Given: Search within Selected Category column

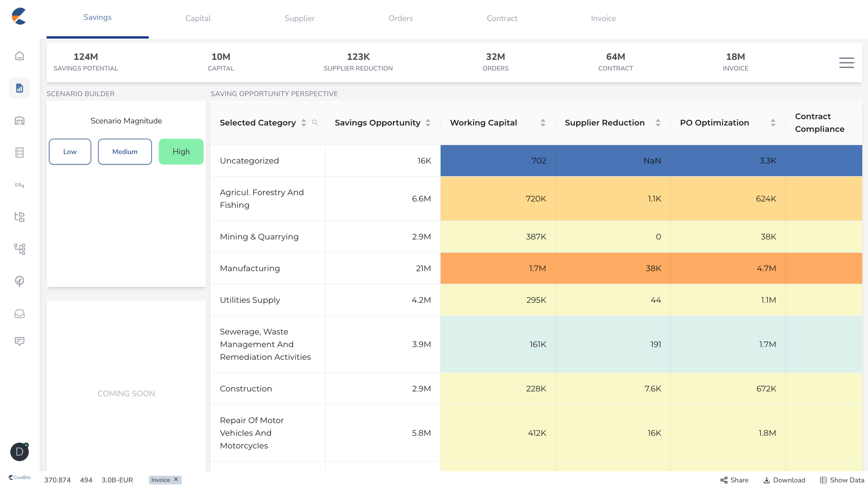Looking at the screenshot, I should [315, 123].
